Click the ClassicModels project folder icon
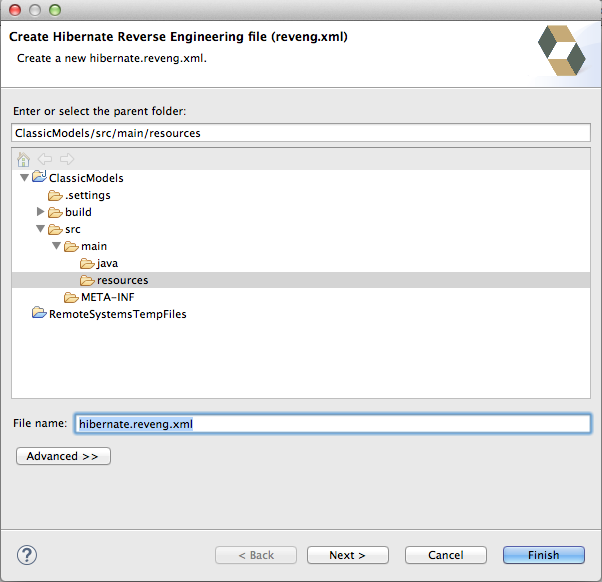The width and height of the screenshot is (602, 582). (39, 177)
